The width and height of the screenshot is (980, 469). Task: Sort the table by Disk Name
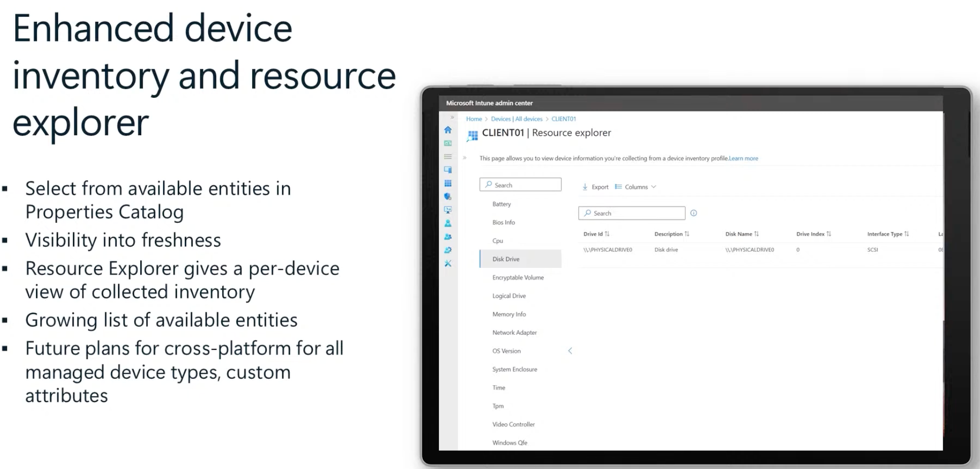click(742, 234)
